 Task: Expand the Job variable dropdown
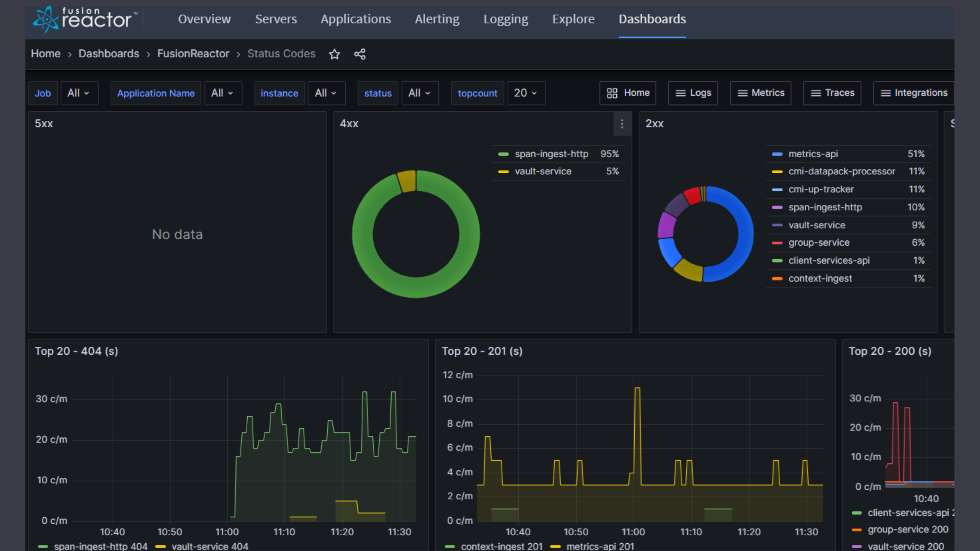click(79, 93)
